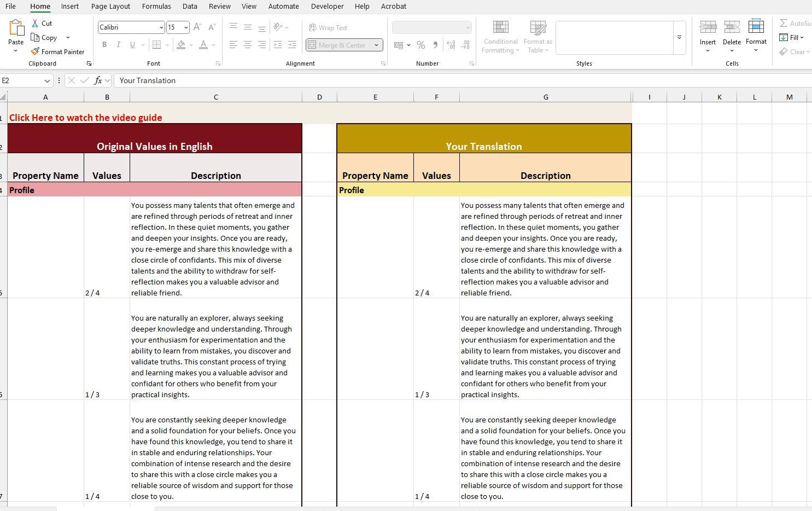Click the Paste clipboard icon
The height and width of the screenshot is (511, 812).
pyautogui.click(x=16, y=28)
